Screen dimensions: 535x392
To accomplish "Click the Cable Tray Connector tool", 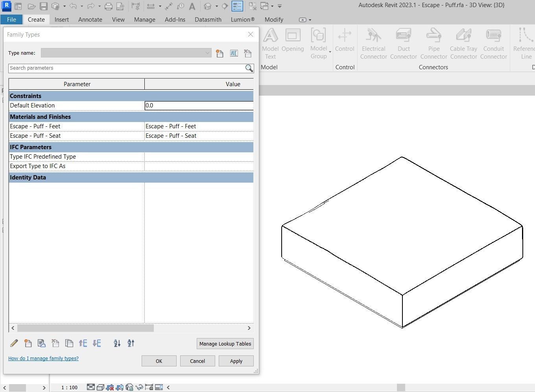I will tap(463, 43).
